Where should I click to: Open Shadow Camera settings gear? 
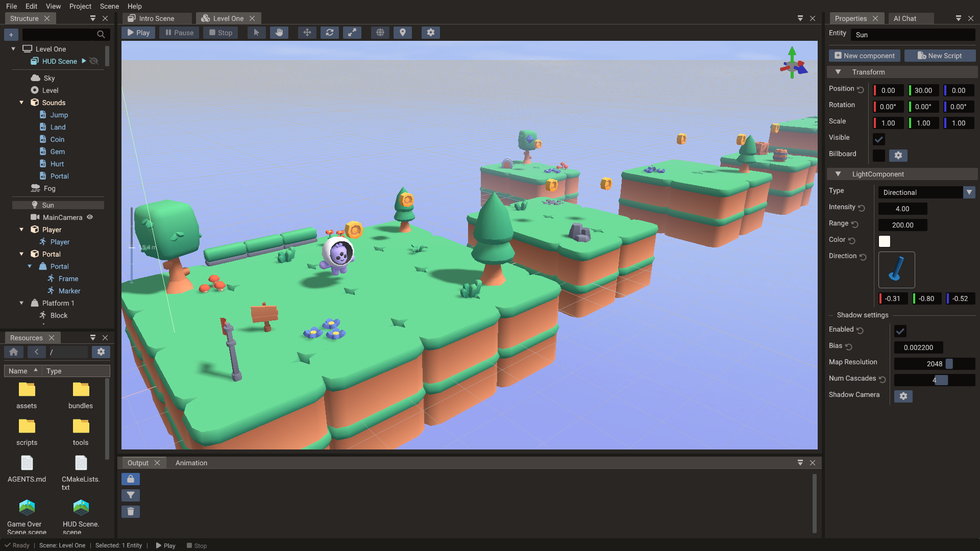[x=903, y=396]
